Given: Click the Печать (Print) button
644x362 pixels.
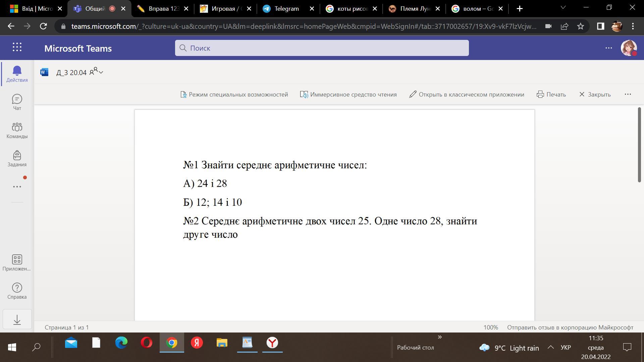Looking at the screenshot, I should [x=551, y=95].
